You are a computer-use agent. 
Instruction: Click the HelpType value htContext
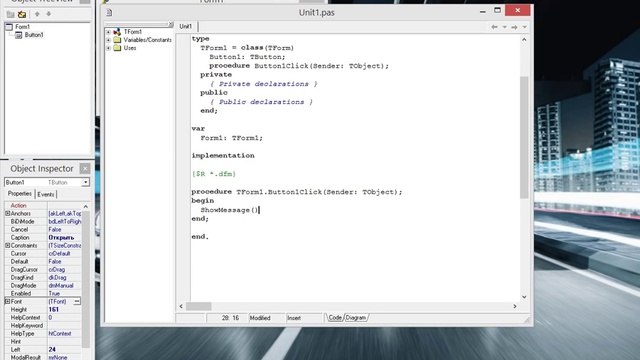[x=60, y=333]
